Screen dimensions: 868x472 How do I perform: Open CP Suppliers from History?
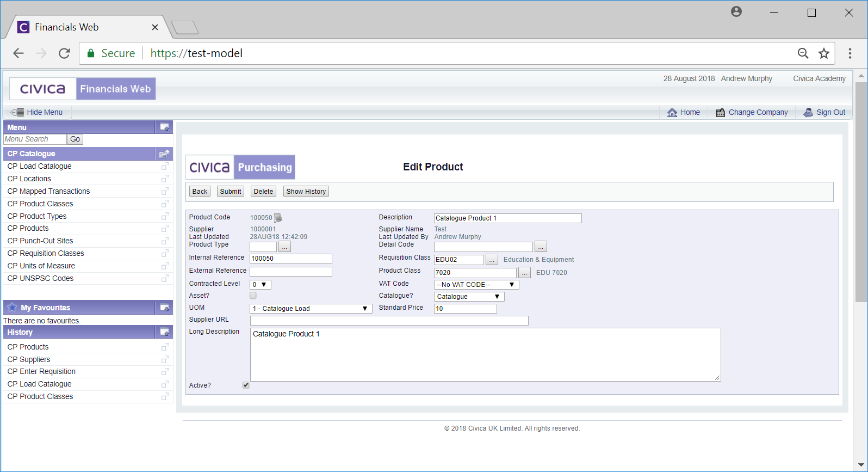click(29, 359)
